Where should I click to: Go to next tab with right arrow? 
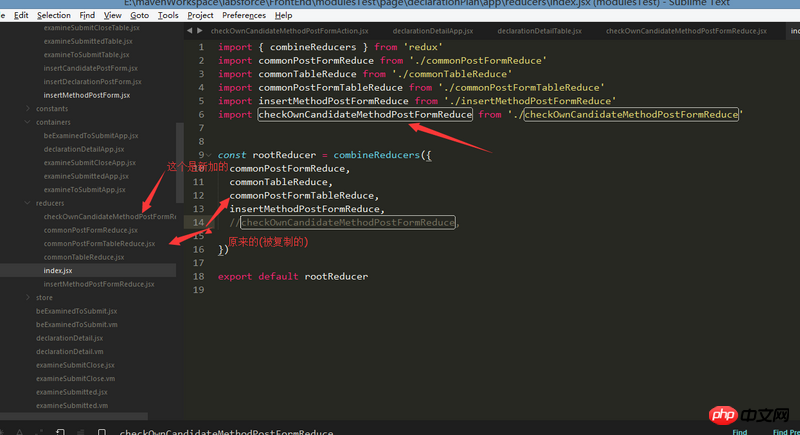pos(199,31)
